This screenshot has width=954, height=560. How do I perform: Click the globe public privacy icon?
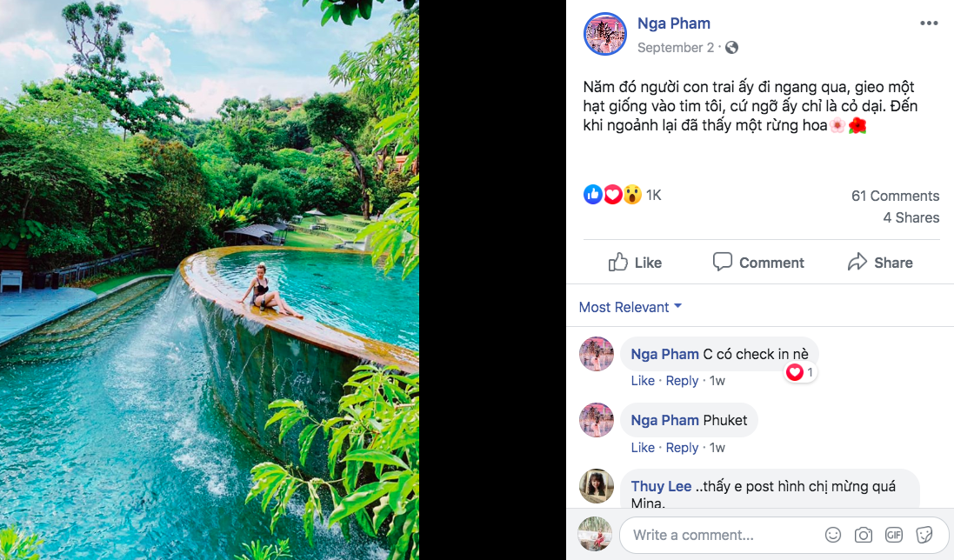coord(732,48)
